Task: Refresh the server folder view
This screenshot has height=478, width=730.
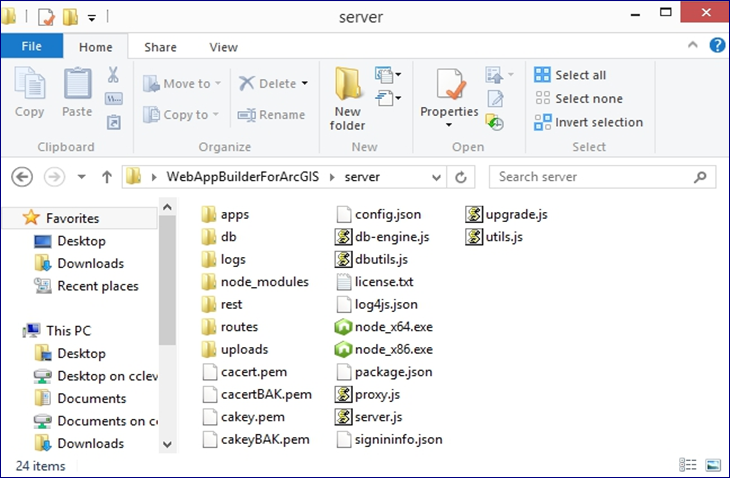Action: click(x=460, y=177)
